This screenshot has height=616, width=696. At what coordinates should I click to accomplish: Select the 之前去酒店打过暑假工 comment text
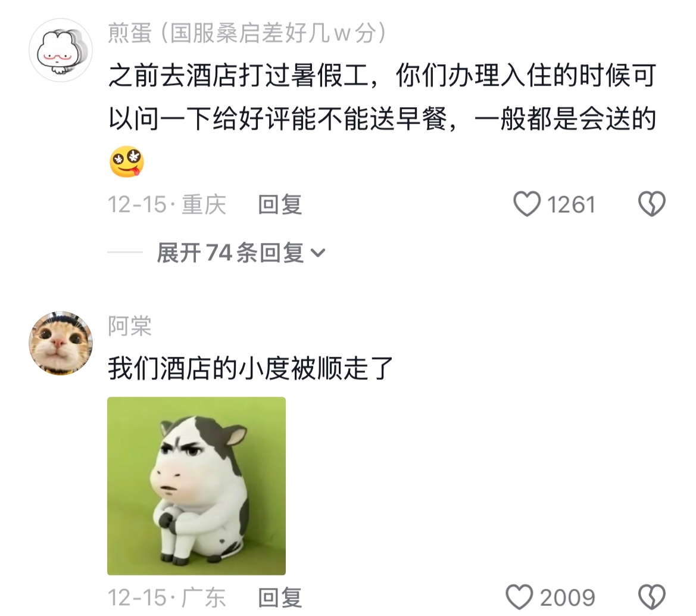pyautogui.click(x=382, y=97)
